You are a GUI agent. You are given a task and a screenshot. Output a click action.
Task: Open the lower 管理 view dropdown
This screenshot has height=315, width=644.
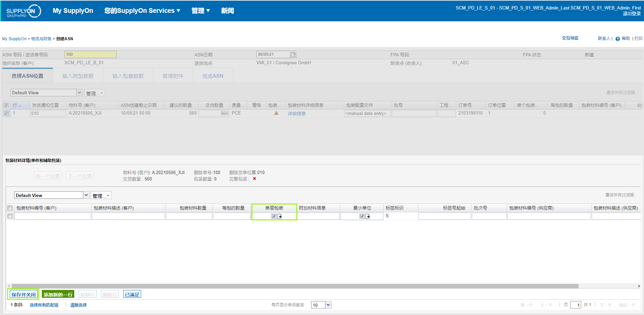101,195
